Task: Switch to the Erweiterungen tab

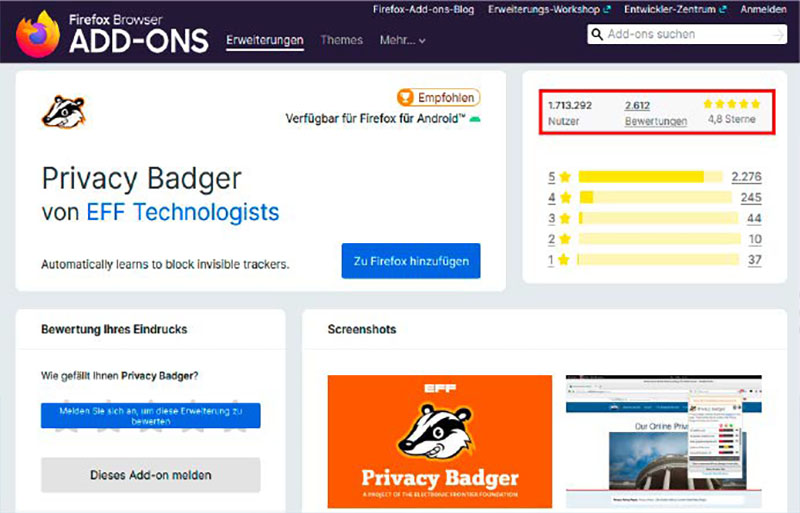Action: 265,40
